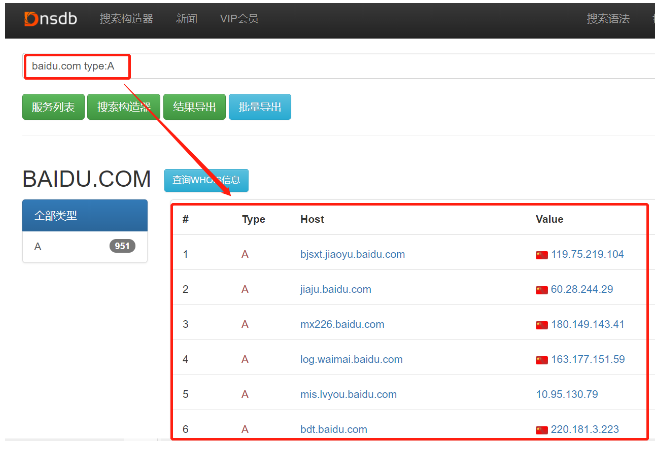Open host bjsxt.jiaoyu.baidu.com
The image size is (668, 450).
click(352, 254)
